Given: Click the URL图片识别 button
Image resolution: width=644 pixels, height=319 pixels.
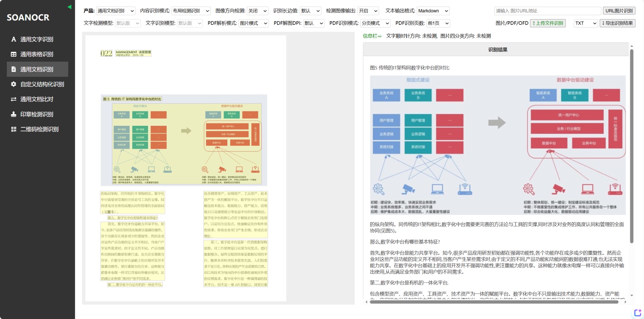Looking at the screenshot, I should point(619,11).
